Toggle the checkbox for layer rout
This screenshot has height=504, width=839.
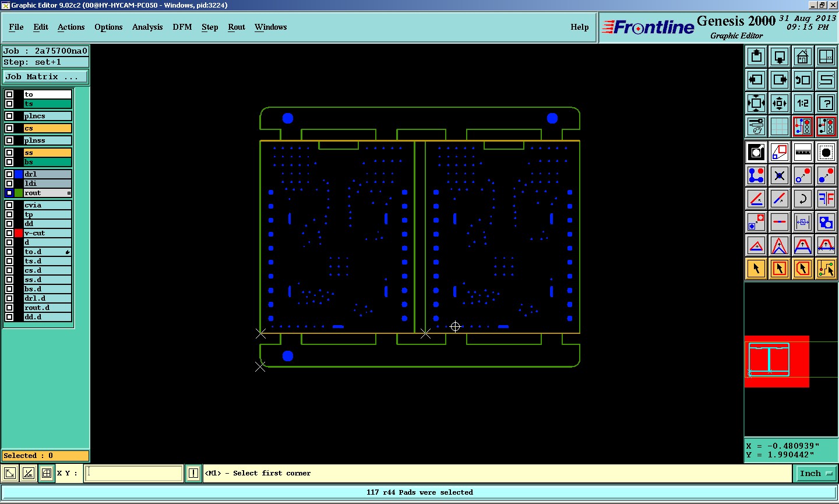coord(9,193)
